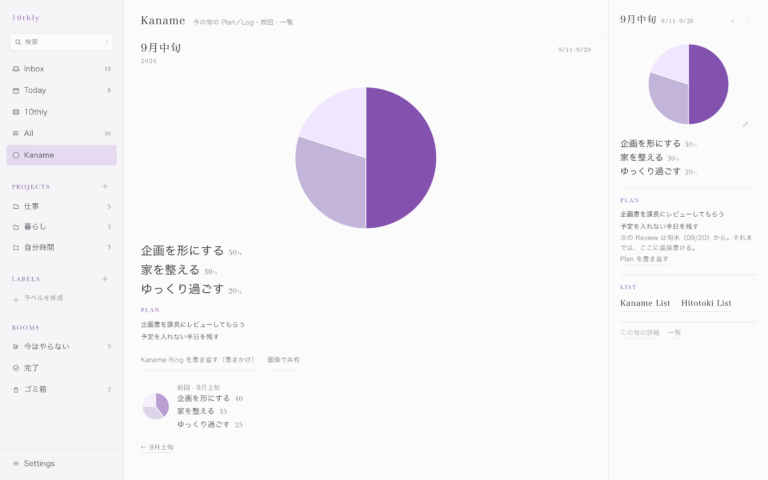768x480 pixels.
Task: Select Kaname in the sidebar
Action: (62, 155)
